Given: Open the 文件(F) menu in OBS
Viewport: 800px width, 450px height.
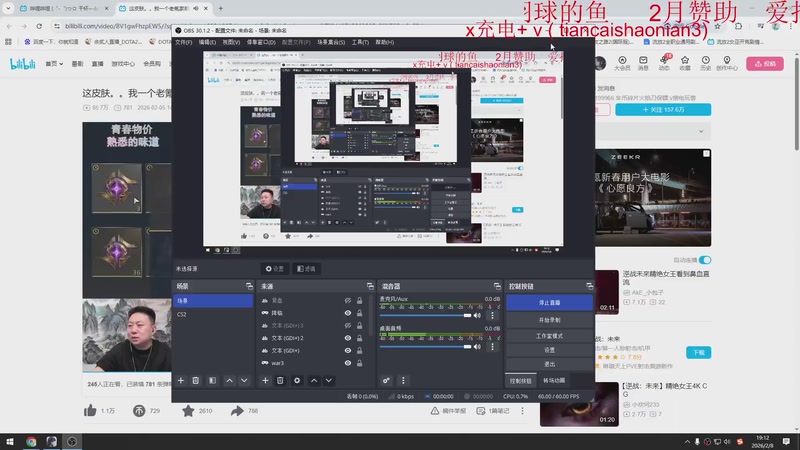Looking at the screenshot, I should click(x=184, y=42).
